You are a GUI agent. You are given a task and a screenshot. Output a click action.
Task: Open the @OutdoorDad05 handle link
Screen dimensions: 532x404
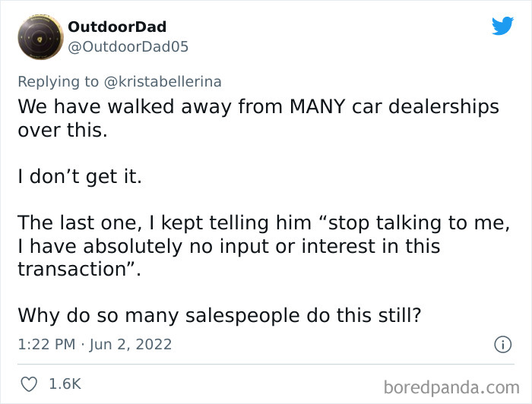point(128,47)
